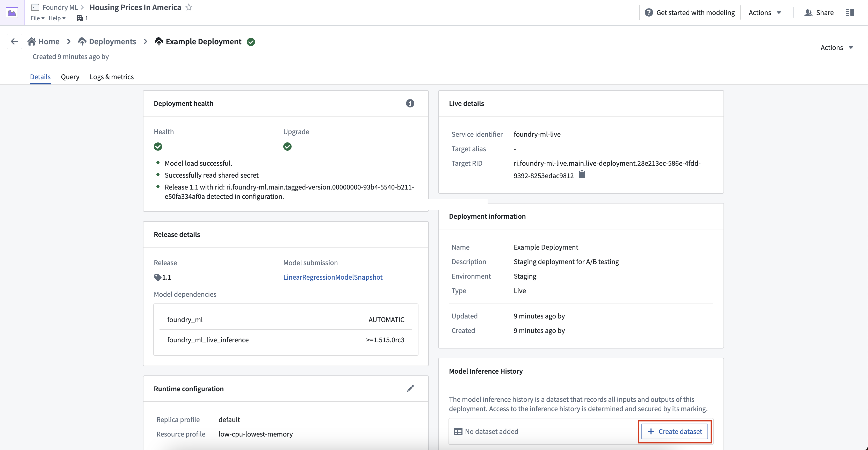Image resolution: width=868 pixels, height=450 pixels.
Task: Click the Housing Prices In America title
Action: click(x=135, y=7)
